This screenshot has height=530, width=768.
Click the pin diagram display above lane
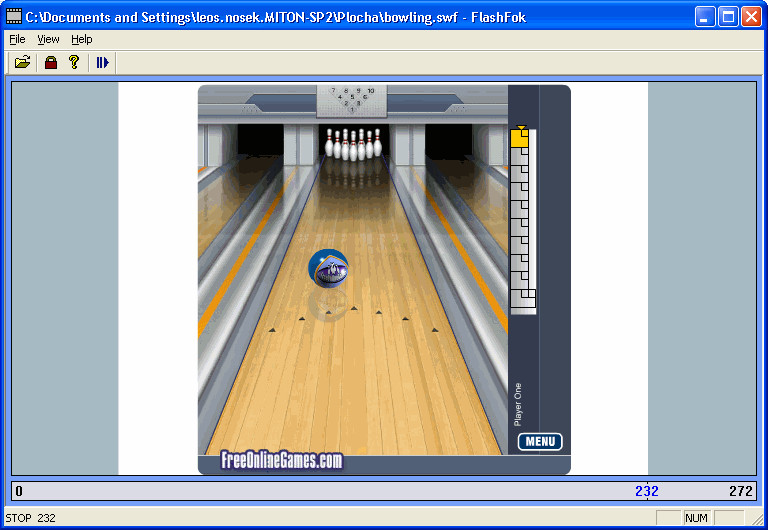[352, 100]
